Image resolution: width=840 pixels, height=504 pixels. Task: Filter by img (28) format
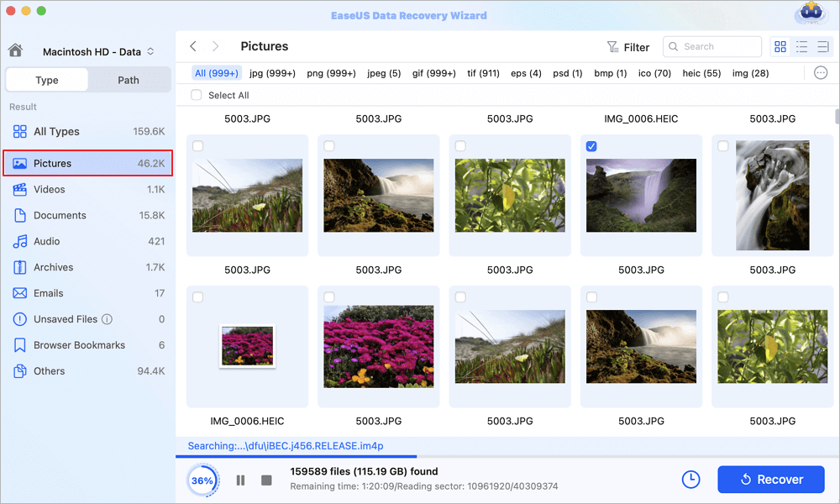click(750, 73)
